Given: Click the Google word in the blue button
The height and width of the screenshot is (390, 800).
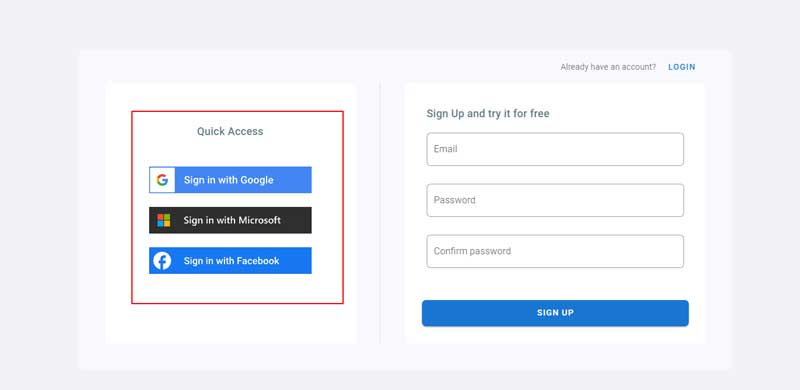Looking at the screenshot, I should [x=257, y=180].
